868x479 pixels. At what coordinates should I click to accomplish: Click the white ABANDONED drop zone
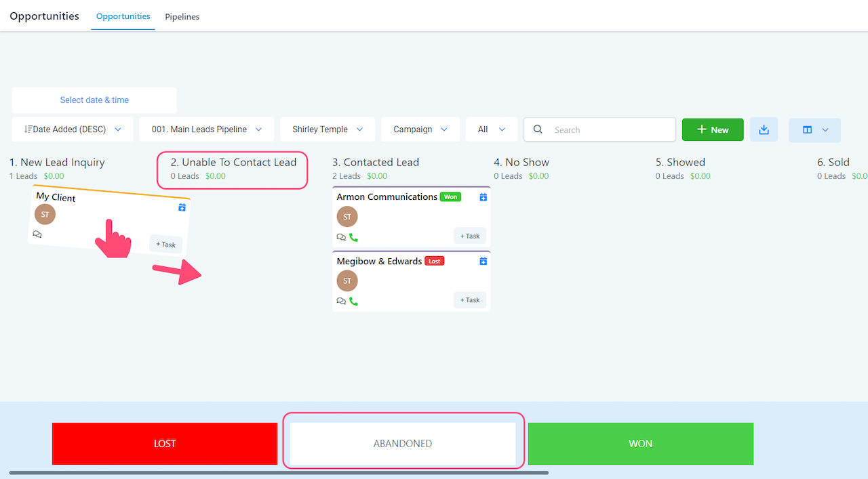pos(403,444)
